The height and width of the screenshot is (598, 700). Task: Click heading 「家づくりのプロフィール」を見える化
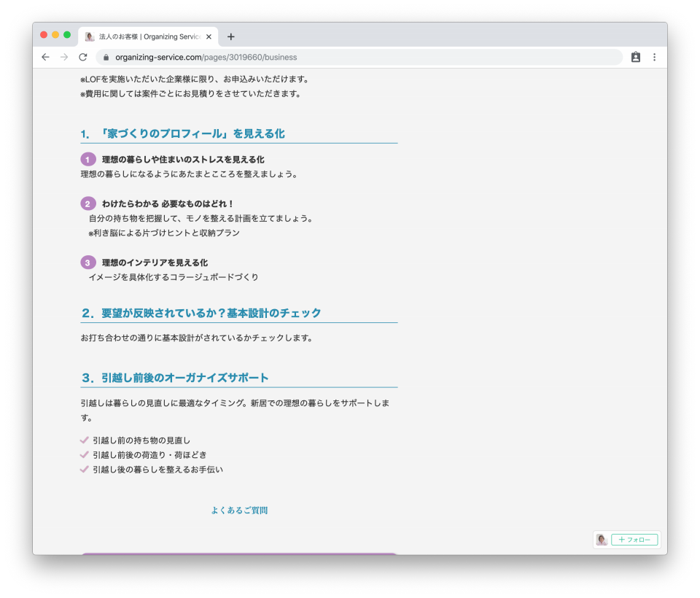tap(192, 133)
